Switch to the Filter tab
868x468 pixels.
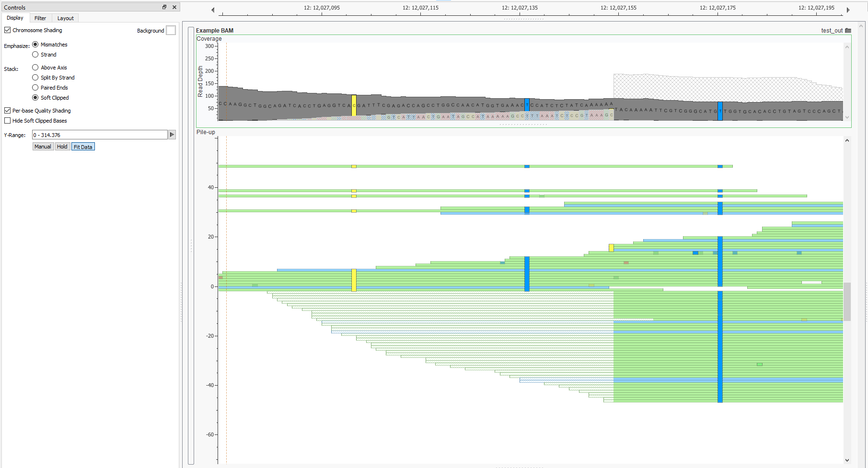coord(40,18)
